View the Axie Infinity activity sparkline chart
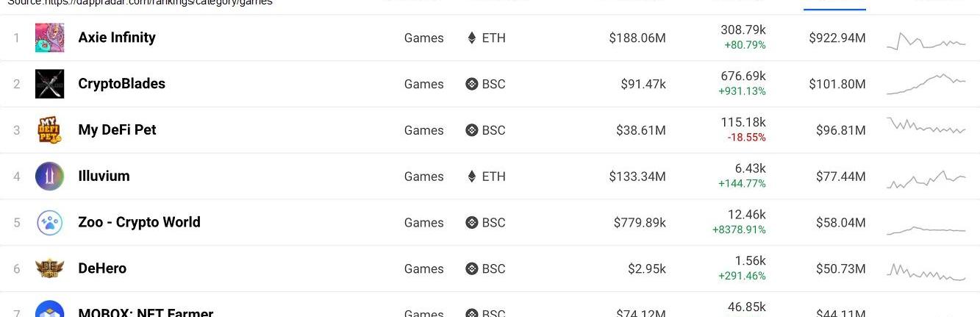The width and height of the screenshot is (980, 317). 926,40
